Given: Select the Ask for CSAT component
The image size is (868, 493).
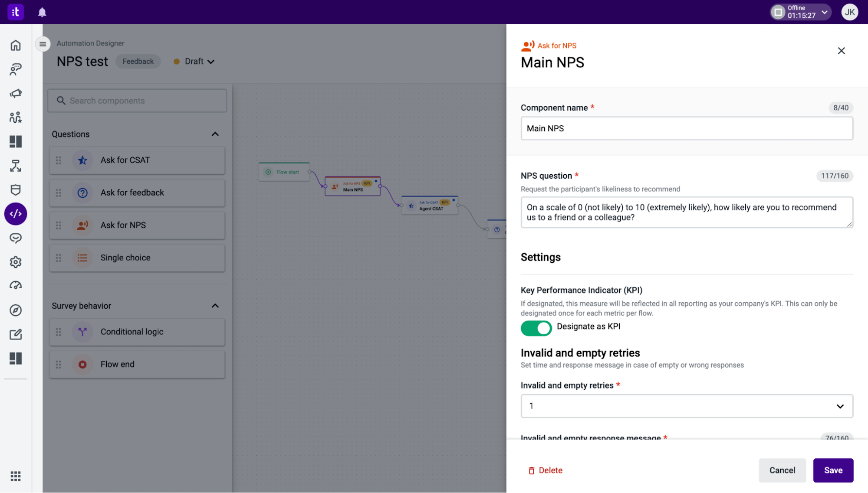Looking at the screenshot, I should pos(137,160).
